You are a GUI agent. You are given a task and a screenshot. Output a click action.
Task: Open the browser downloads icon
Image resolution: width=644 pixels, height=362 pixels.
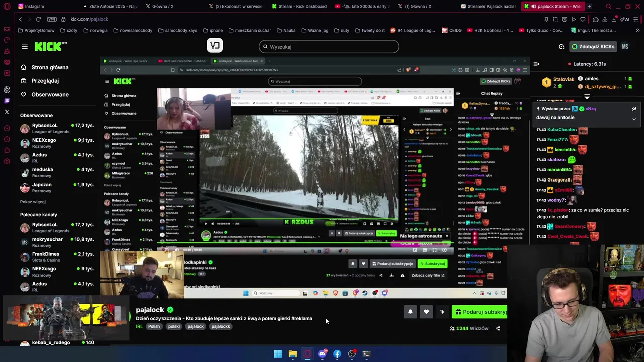pos(614,19)
